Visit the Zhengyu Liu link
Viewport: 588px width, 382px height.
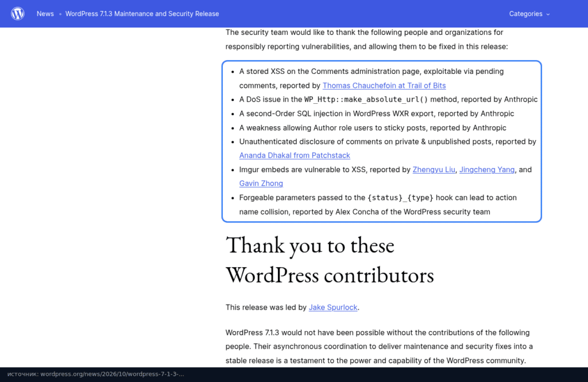pos(434,170)
